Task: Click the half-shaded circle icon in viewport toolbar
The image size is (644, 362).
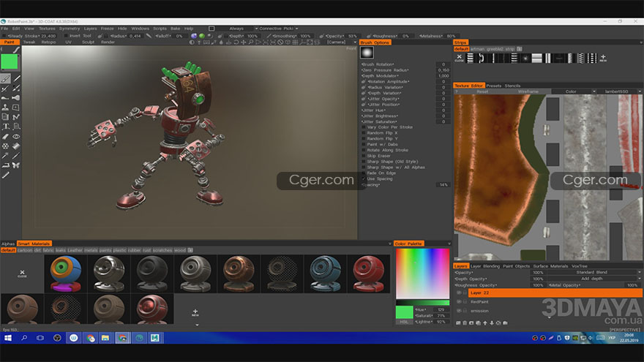Action: click(x=192, y=42)
